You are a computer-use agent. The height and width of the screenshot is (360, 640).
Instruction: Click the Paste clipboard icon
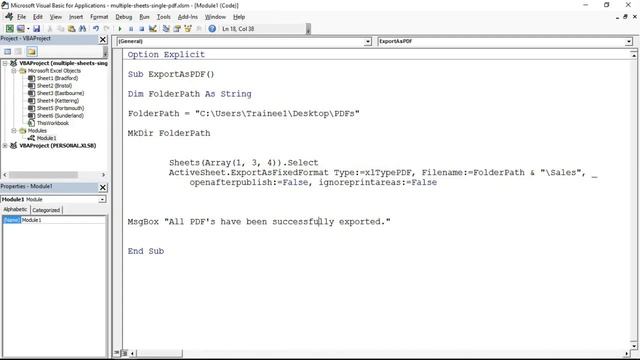(x=71, y=29)
